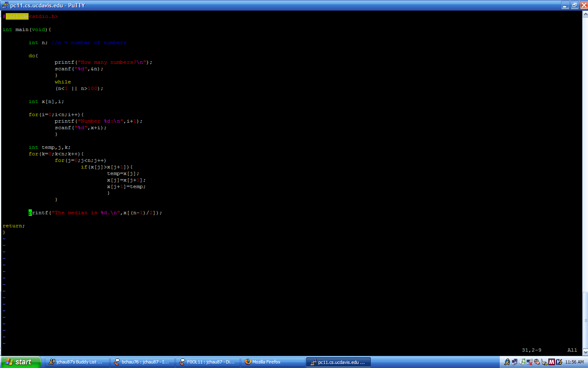Click the 'x[j]=x[j+1];' statement
Screen dimensions: 588x368
126,180
